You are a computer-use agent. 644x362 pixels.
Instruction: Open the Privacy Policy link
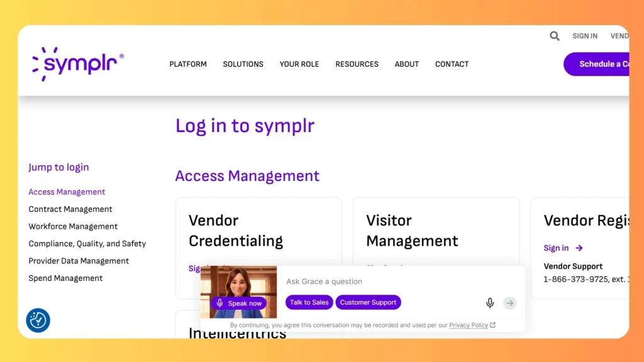[x=468, y=325]
